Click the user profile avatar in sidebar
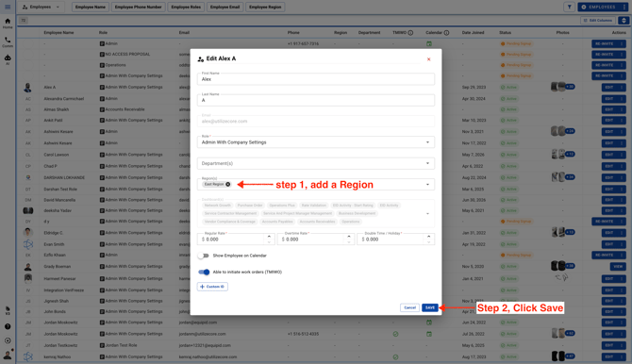Viewport: 632px width, 364px height. click(8, 355)
